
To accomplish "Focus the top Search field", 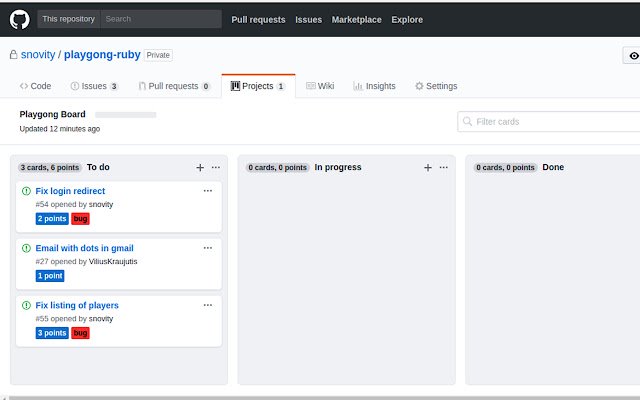I will coord(161,19).
